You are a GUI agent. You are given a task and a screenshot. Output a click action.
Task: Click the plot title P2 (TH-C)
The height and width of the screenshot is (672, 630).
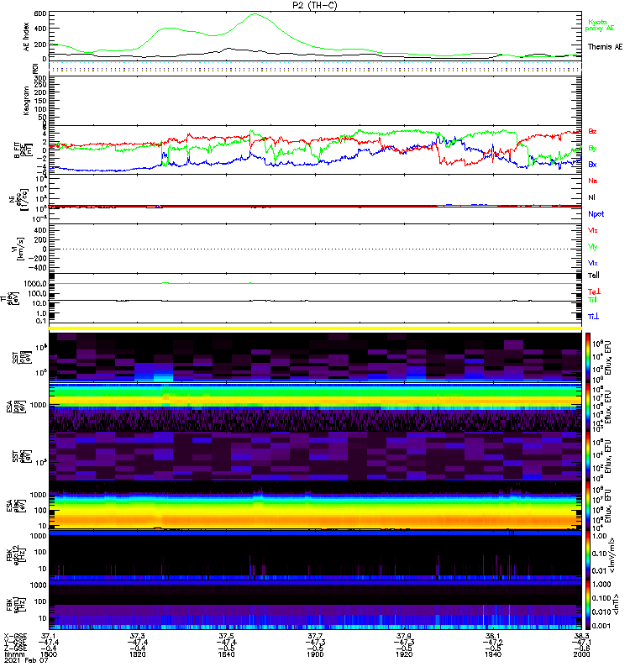coord(314,5)
